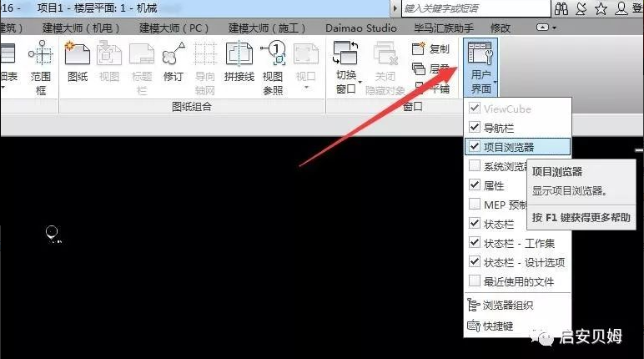The height and width of the screenshot is (359, 644).
Task: Enable the MEP Fabrication (MEP 预制) checkbox
Action: [x=475, y=204]
